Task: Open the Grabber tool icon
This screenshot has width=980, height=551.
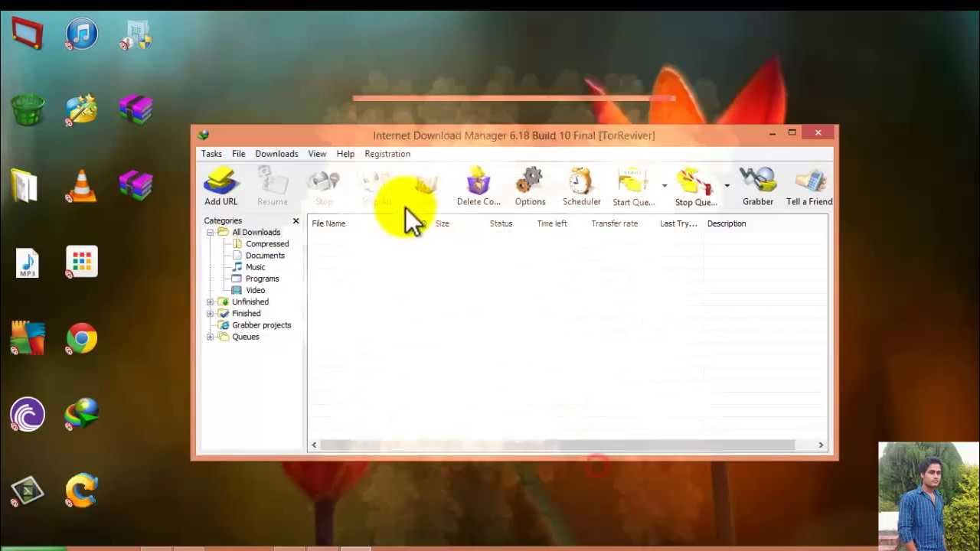Action: coord(757,187)
